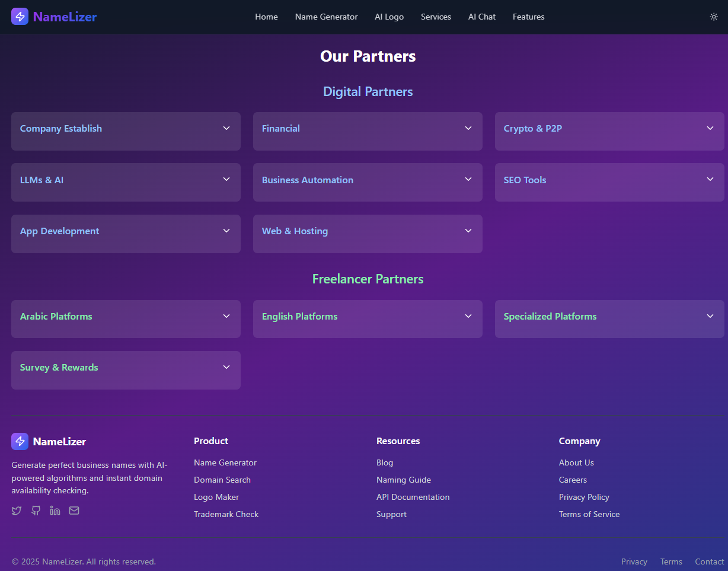The height and width of the screenshot is (571, 728).
Task: Open the Trademark Check link under Product
Action: 226,514
